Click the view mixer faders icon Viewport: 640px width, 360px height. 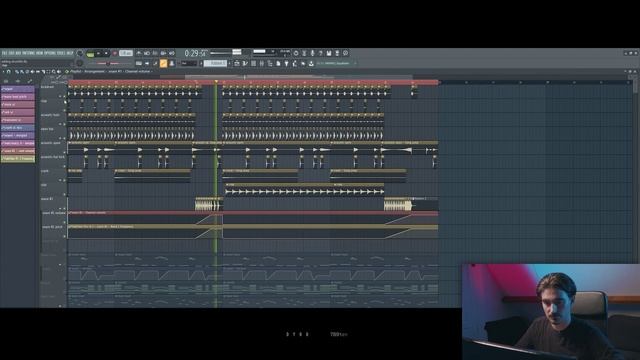[x=262, y=63]
